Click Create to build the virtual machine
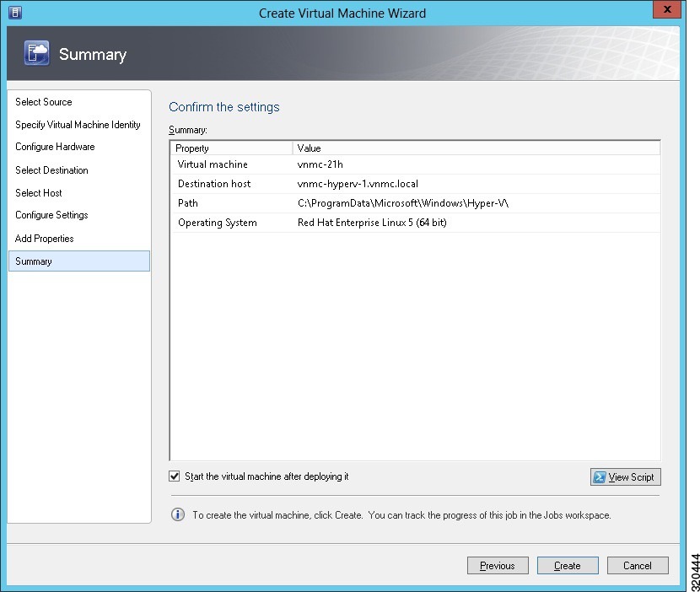 pyautogui.click(x=567, y=566)
